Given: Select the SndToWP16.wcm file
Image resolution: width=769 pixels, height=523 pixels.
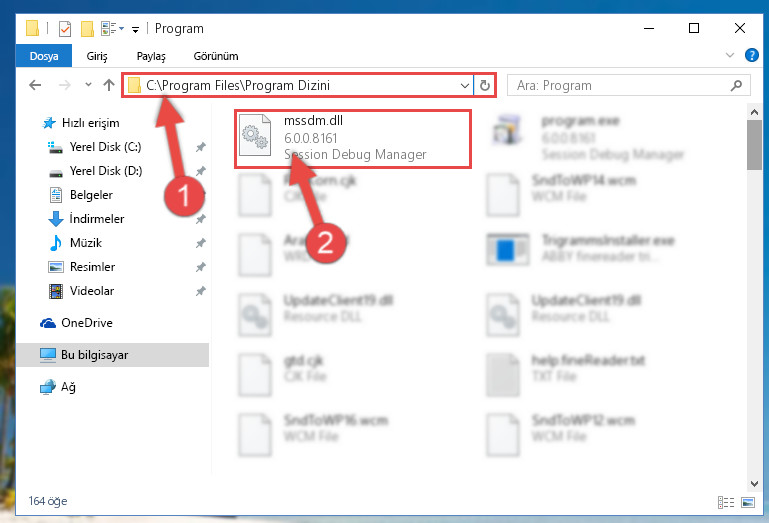Looking at the screenshot, I should (313, 434).
